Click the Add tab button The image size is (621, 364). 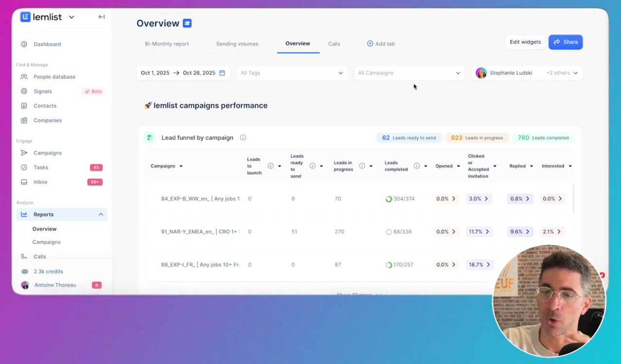point(381,44)
